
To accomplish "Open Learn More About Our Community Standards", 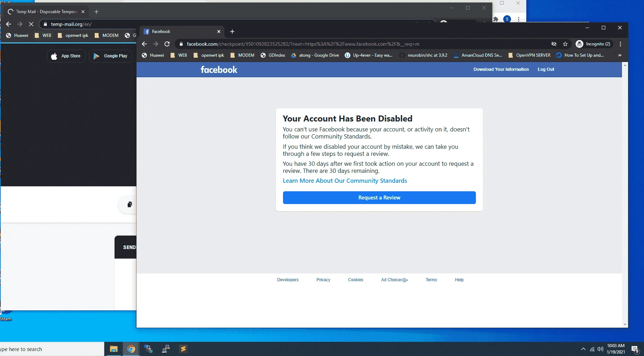I will pos(345,181).
